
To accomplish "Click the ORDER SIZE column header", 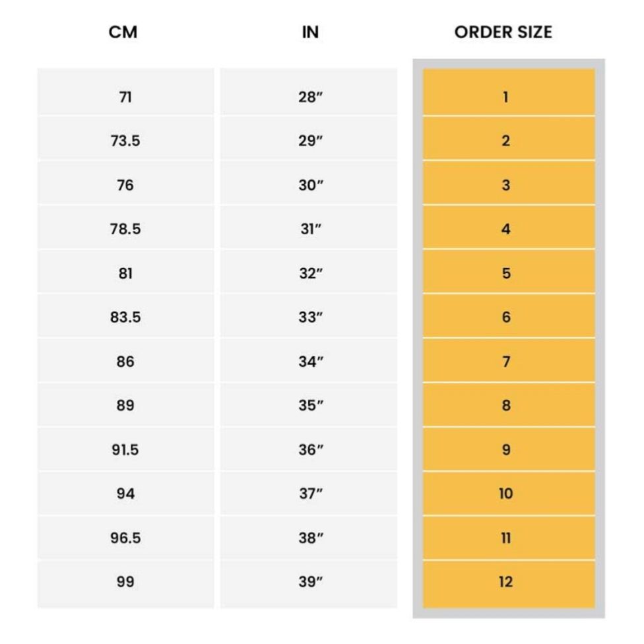I will coord(503,32).
